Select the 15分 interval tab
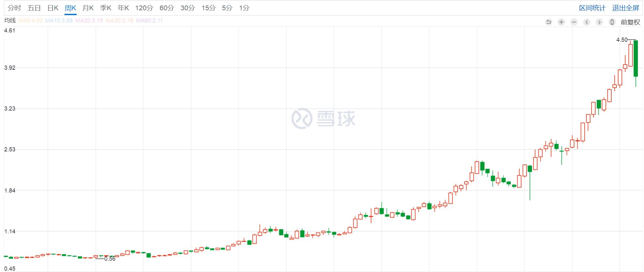This screenshot has height=272, width=644. 208,8
